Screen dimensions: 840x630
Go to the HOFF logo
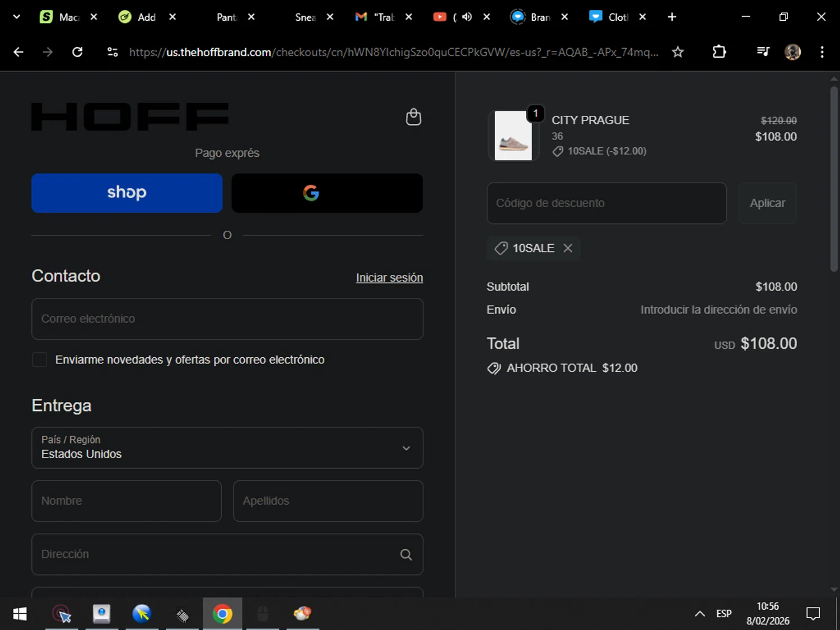point(130,116)
